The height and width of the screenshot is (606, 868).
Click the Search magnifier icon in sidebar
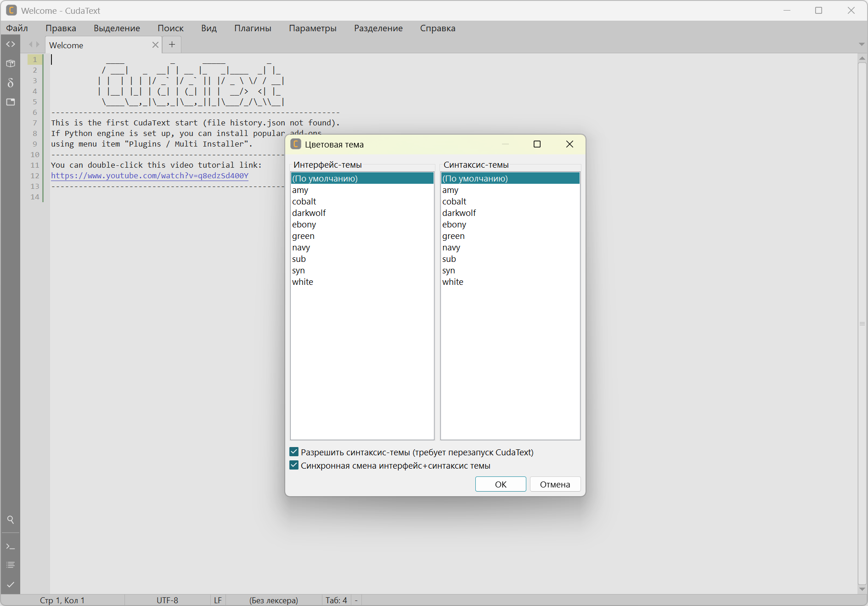coord(11,520)
